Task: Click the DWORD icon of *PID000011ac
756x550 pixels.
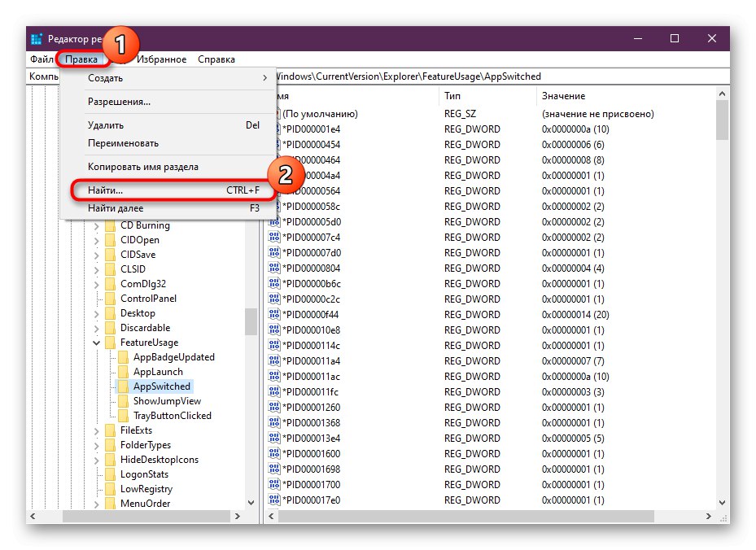Action: (274, 376)
